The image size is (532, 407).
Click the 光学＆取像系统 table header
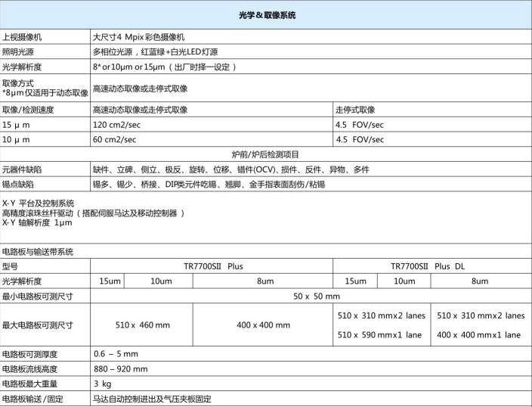265,15
